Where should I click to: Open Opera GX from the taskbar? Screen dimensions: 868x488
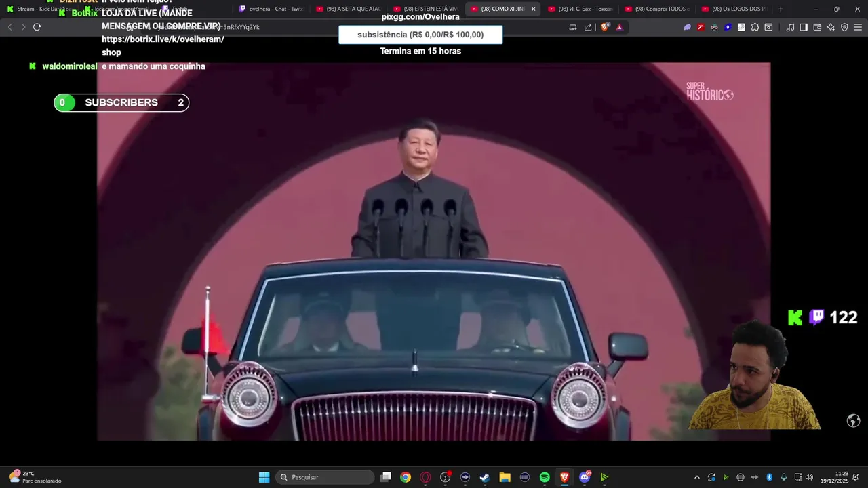click(425, 477)
